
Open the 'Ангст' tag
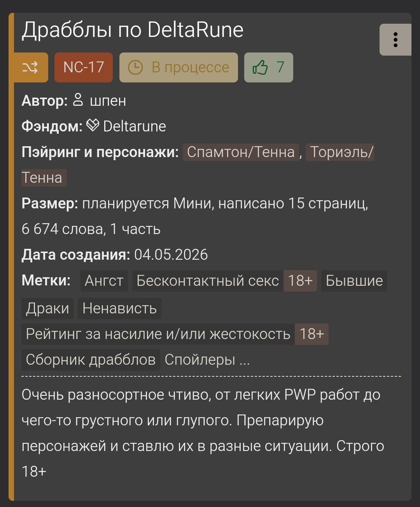104,281
